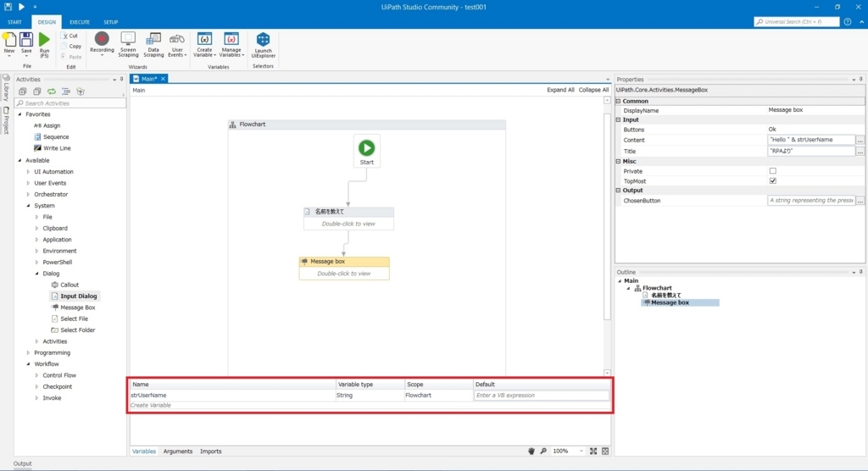
Task: Click the Cut command in ribbon
Action: click(70, 36)
